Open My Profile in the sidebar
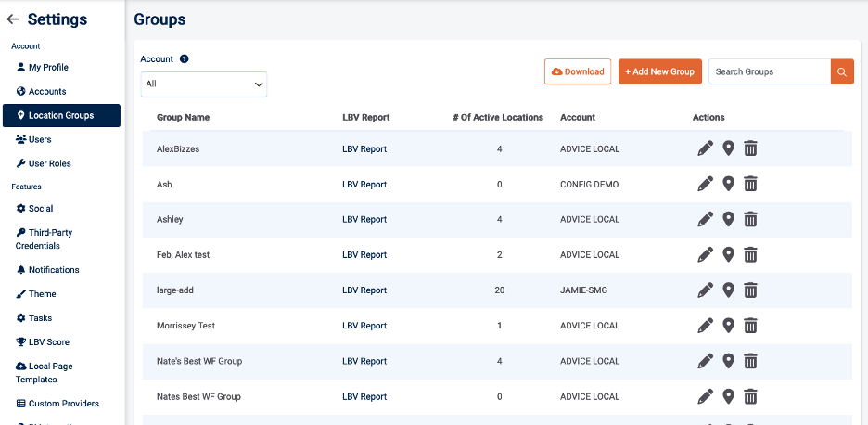Viewport: 868px width, 425px height. 47,68
